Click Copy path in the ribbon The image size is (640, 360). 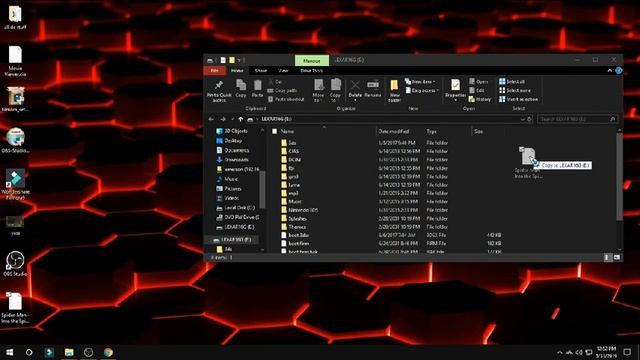(x=282, y=90)
